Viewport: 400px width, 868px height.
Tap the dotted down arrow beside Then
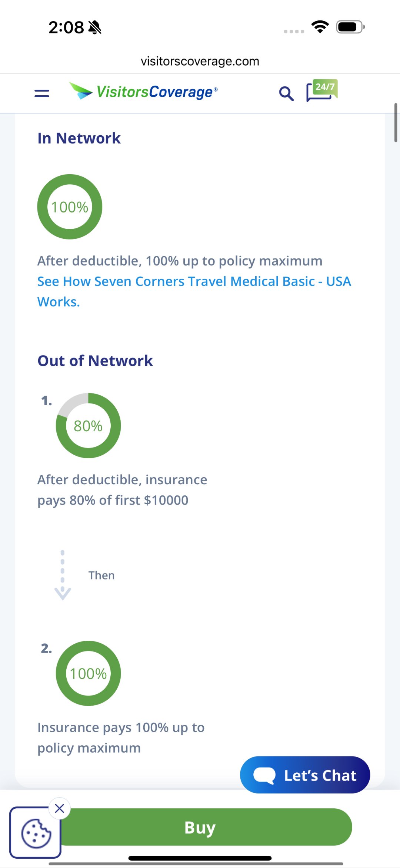[63, 575]
